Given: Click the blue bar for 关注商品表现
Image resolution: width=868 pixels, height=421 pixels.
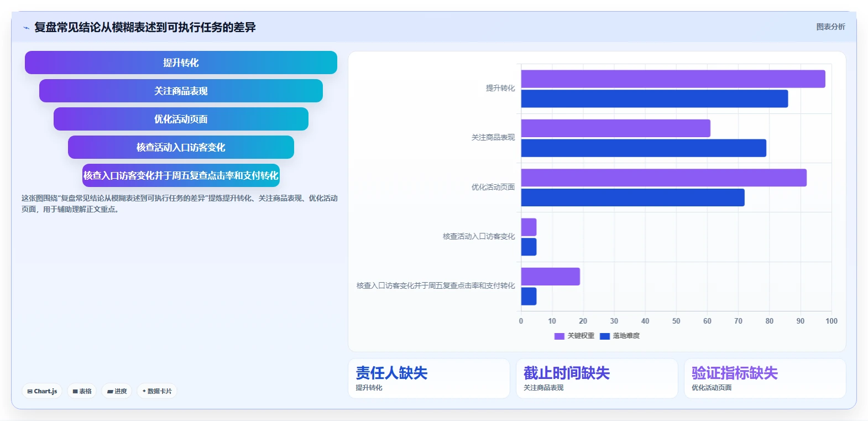Looking at the screenshot, I should coord(644,148).
